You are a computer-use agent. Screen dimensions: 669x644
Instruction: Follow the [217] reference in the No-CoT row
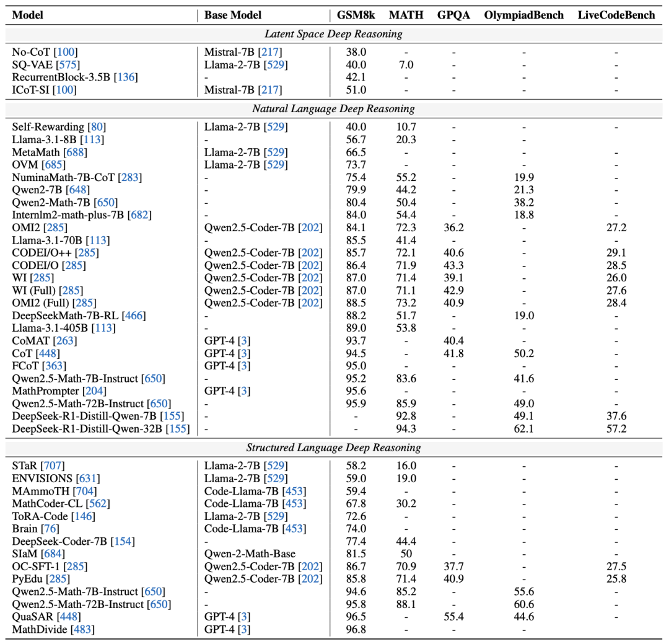click(270, 52)
